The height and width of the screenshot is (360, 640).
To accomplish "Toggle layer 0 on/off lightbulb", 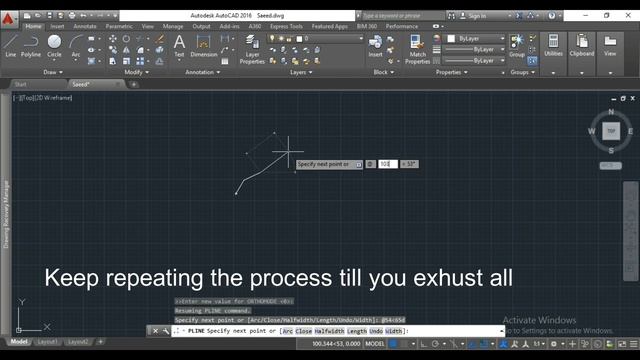I will 272,39.
